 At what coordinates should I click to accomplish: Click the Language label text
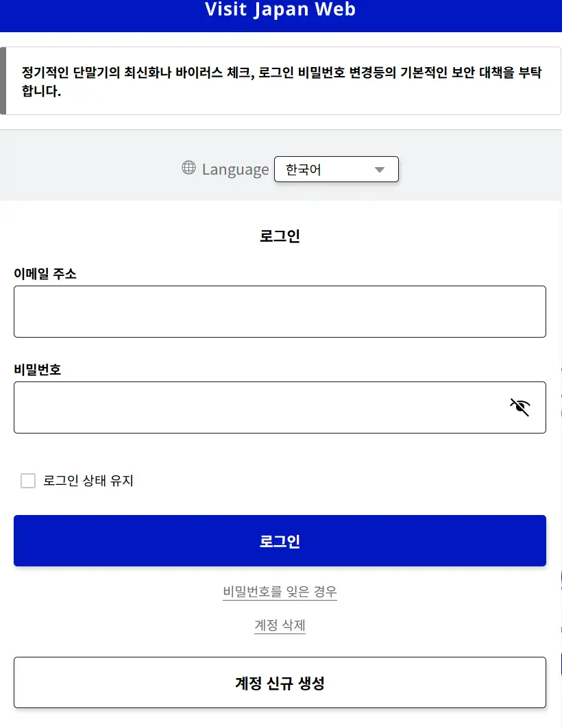235,169
